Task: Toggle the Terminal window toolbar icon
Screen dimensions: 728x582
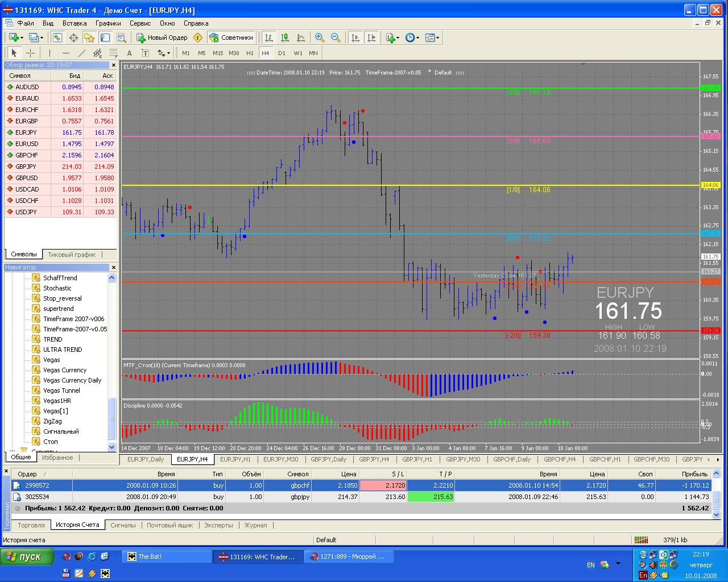Action: point(105,38)
